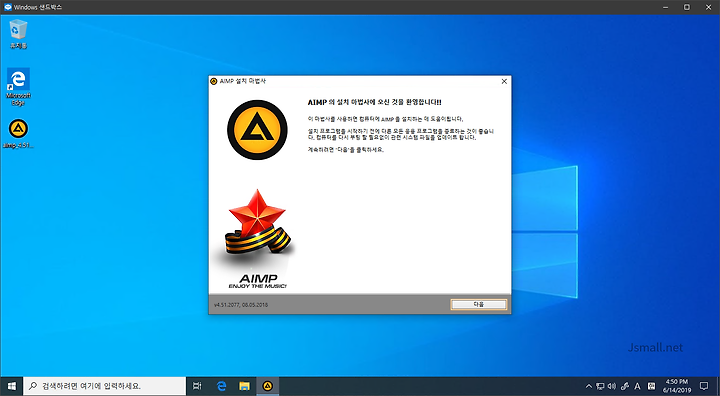This screenshot has height=396, width=720.
Task: Open the Windows Start menu
Action: (x=11, y=386)
